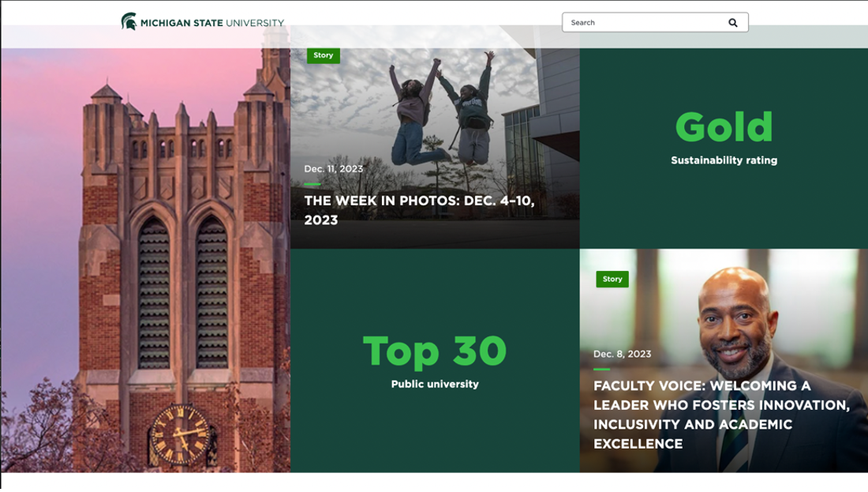
Task: Click the Sustainability rating label
Action: [x=724, y=160]
